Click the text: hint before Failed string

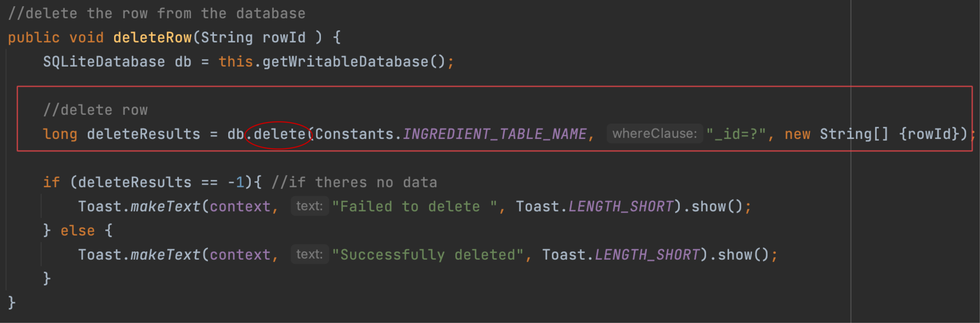pos(309,206)
